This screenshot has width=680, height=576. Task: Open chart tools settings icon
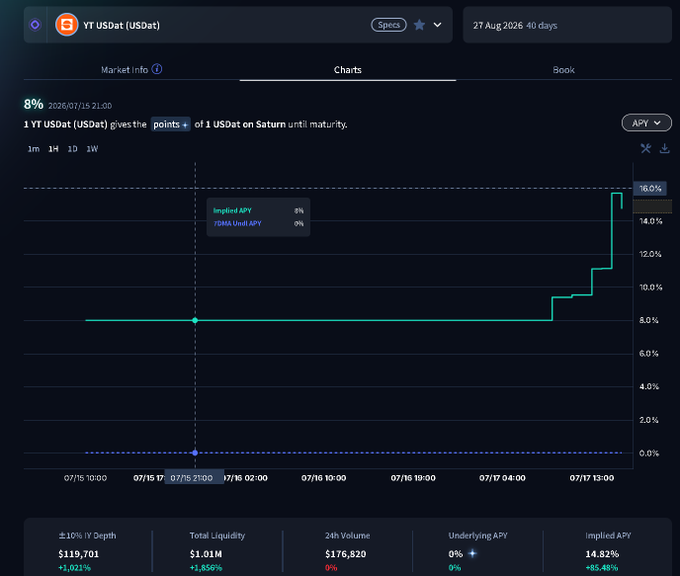tap(646, 149)
